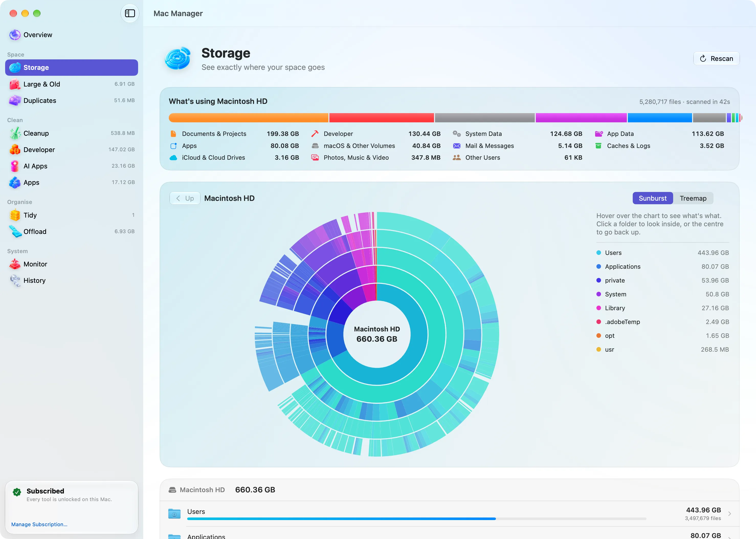Click the System legend entry
This screenshot has width=756, height=539.
662,294
